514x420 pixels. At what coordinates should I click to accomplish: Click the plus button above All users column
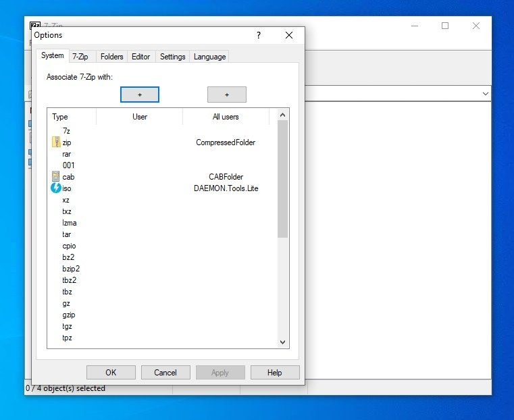(227, 95)
